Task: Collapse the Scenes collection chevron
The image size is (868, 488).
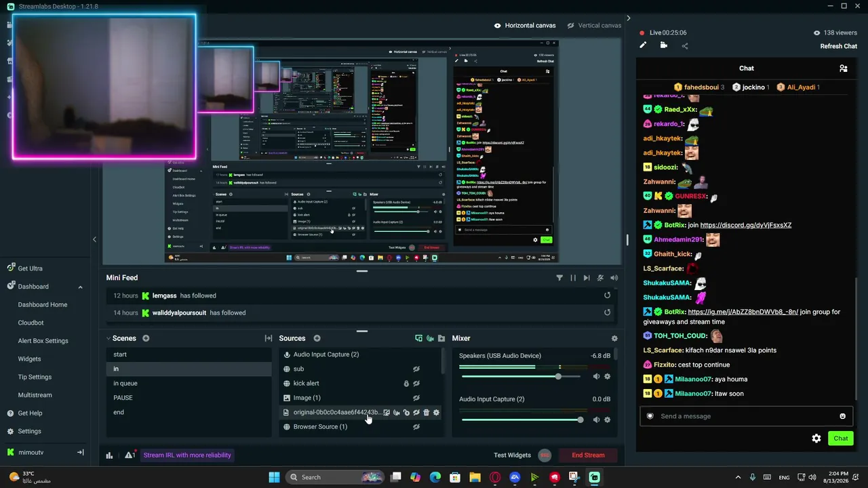Action: (108, 338)
